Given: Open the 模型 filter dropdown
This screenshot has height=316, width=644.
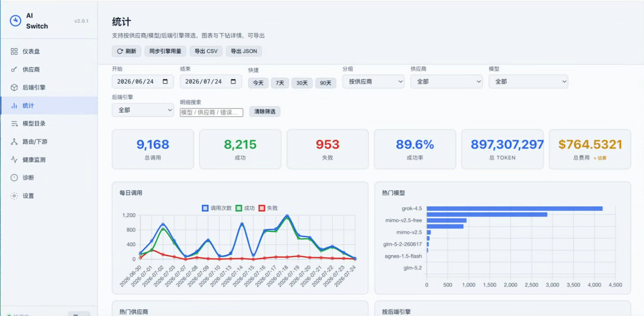Looking at the screenshot, I should pyautogui.click(x=528, y=81).
